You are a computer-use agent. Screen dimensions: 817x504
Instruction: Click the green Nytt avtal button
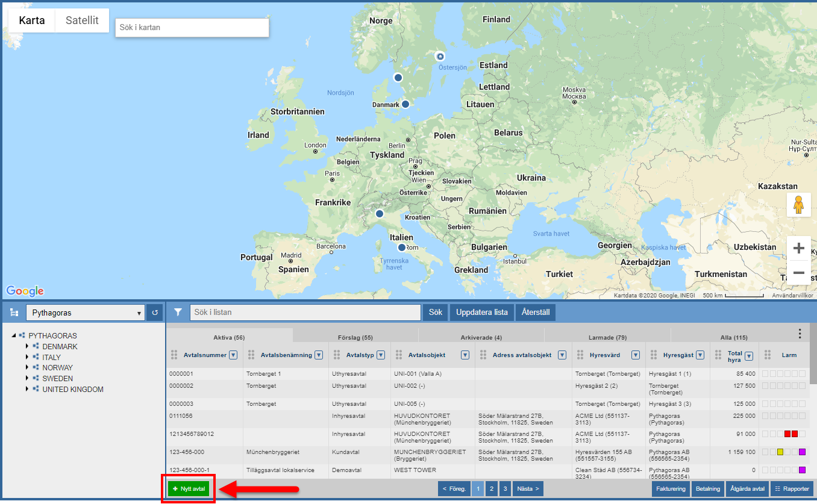[x=189, y=489]
